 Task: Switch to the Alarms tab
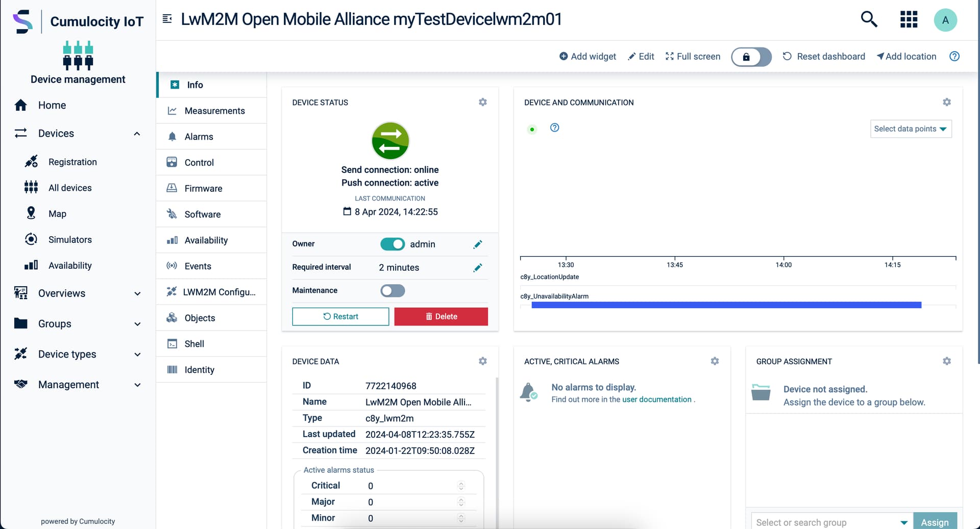(212, 137)
